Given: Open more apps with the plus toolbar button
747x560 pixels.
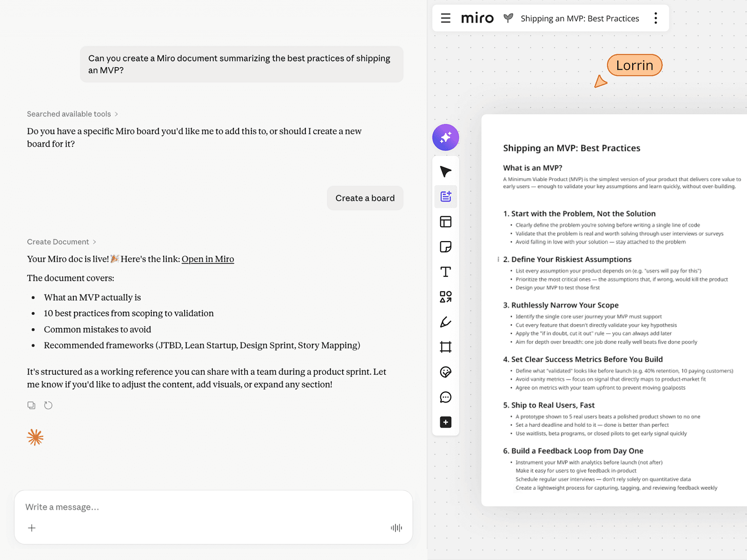Looking at the screenshot, I should pos(446,422).
